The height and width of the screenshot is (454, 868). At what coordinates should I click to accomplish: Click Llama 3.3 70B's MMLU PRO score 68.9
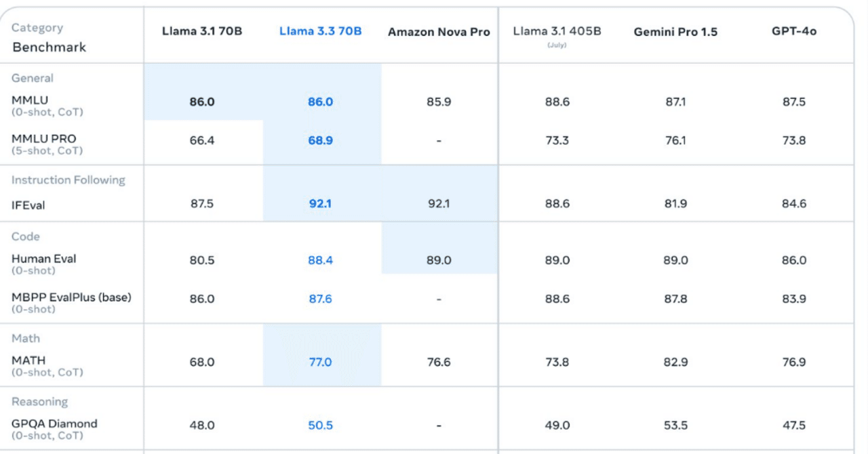pyautogui.click(x=320, y=141)
